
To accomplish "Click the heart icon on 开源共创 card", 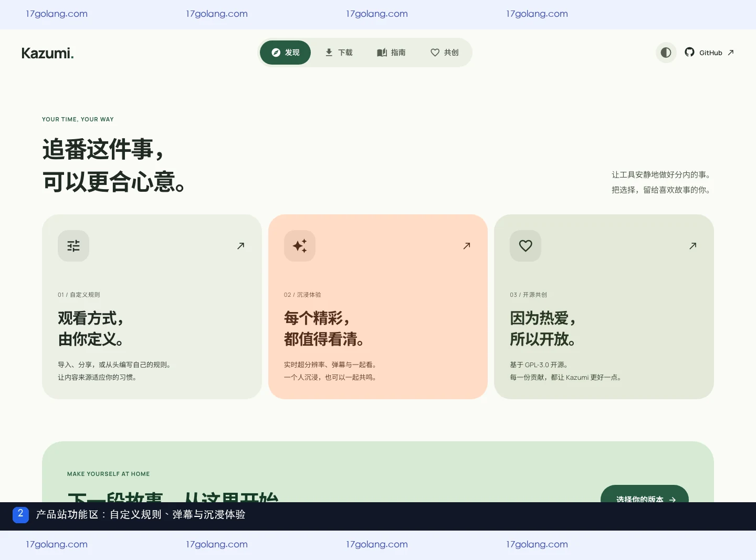I will tap(526, 246).
